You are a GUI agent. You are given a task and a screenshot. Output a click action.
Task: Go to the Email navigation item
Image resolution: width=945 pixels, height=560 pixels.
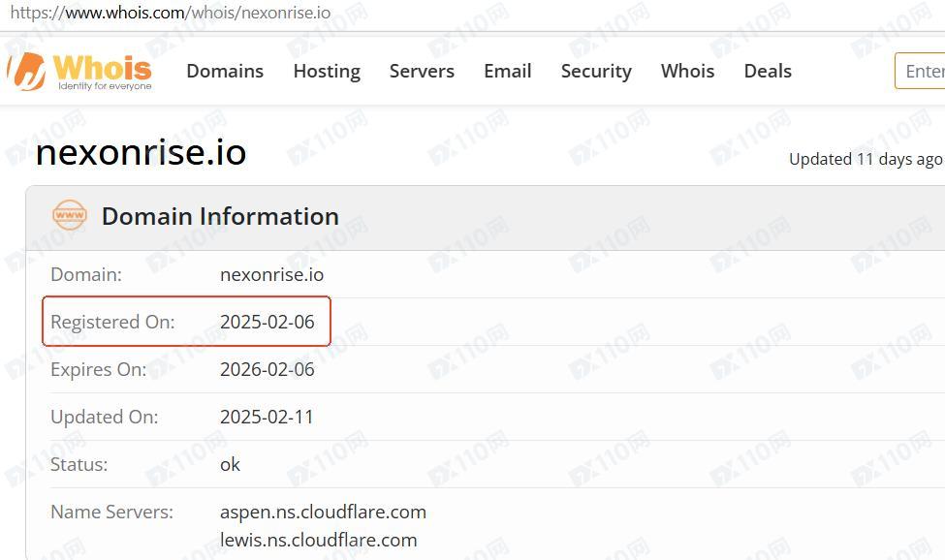click(x=508, y=71)
